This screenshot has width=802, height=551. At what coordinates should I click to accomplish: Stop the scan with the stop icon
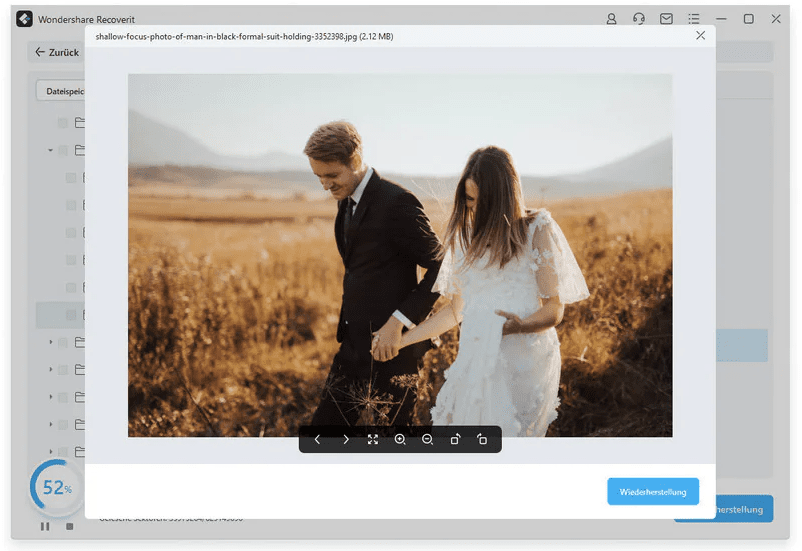point(69,526)
